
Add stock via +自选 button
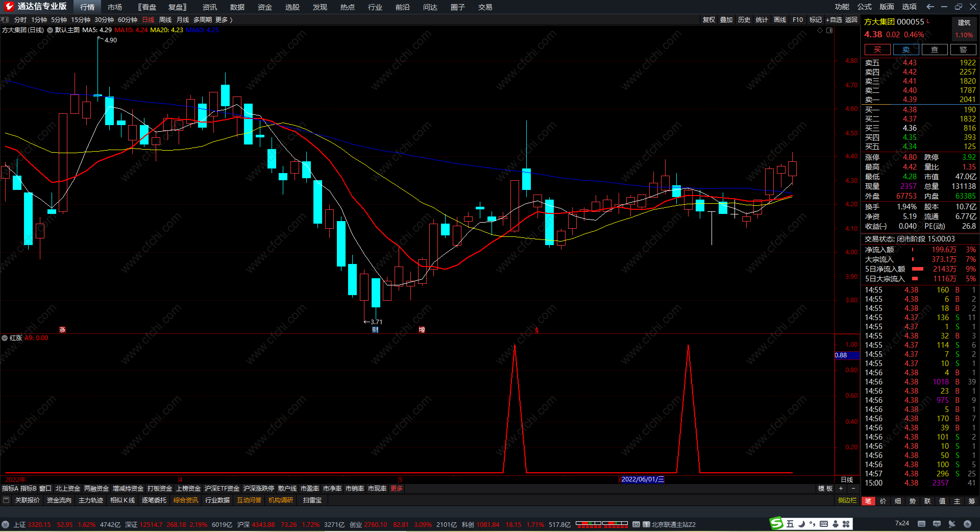tap(834, 19)
